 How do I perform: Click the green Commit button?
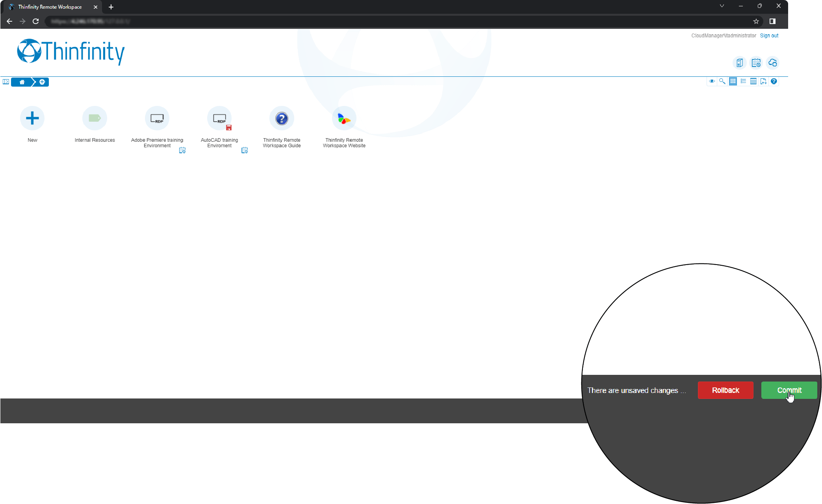789,390
